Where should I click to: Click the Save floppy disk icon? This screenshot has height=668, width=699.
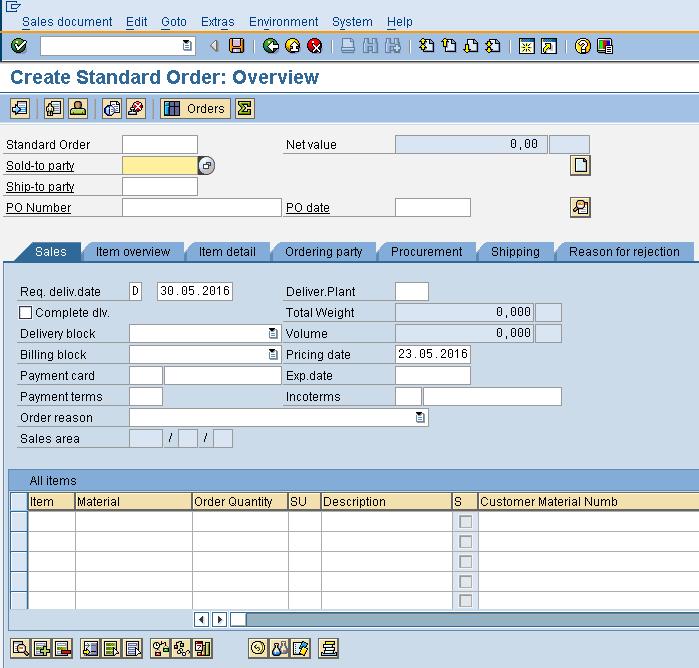pyautogui.click(x=236, y=45)
